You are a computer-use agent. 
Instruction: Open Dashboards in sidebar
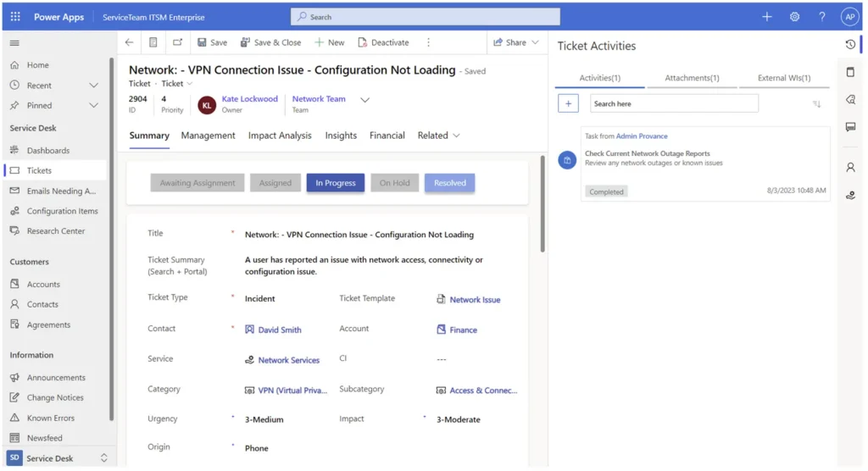pyautogui.click(x=48, y=150)
